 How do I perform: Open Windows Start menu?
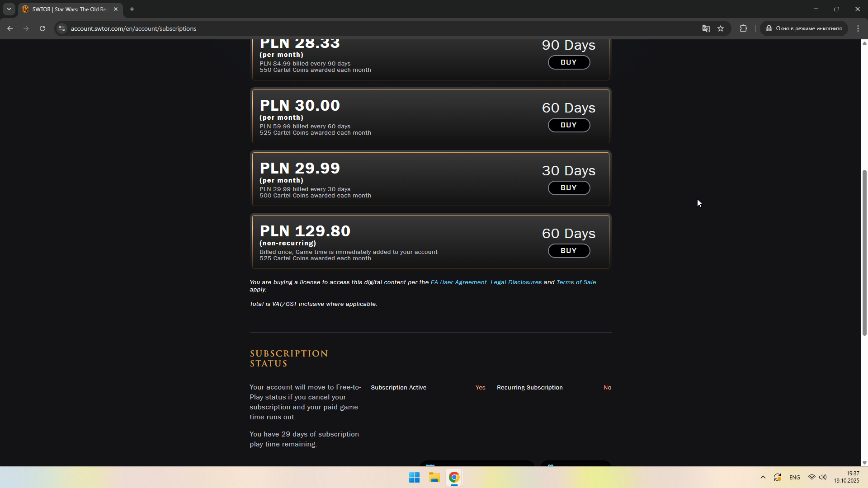[x=414, y=478]
